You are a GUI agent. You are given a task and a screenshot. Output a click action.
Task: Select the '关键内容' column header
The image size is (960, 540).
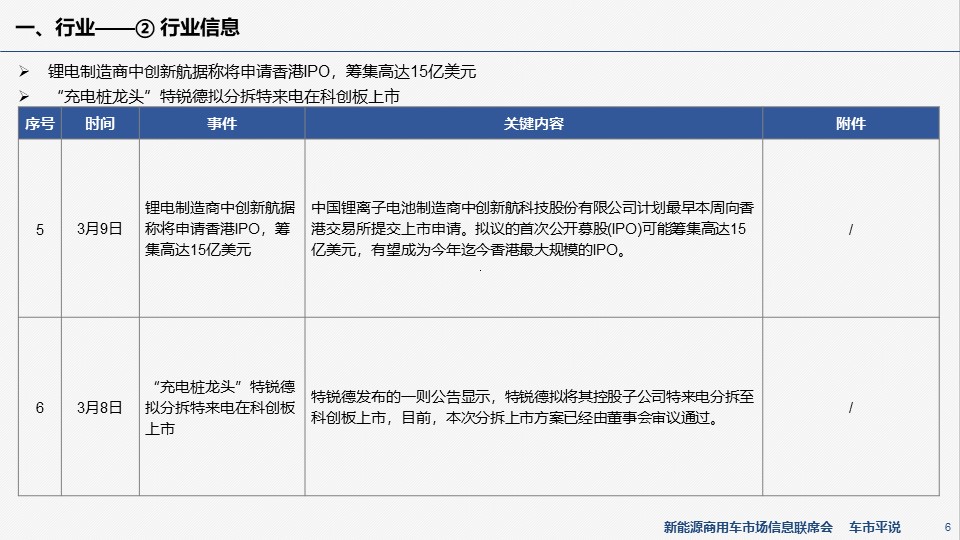pyautogui.click(x=533, y=124)
